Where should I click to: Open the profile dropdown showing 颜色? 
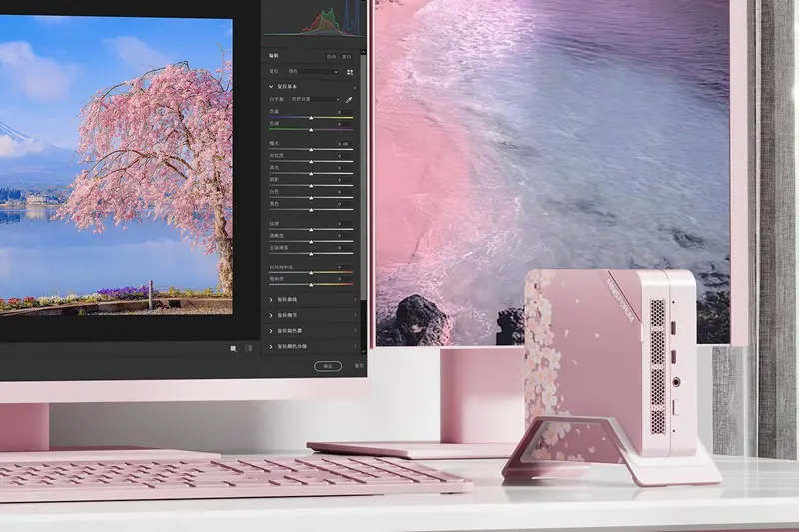313,72
